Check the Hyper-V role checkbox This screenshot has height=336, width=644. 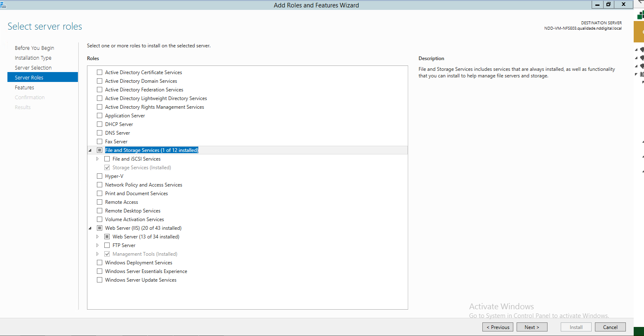(x=99, y=176)
